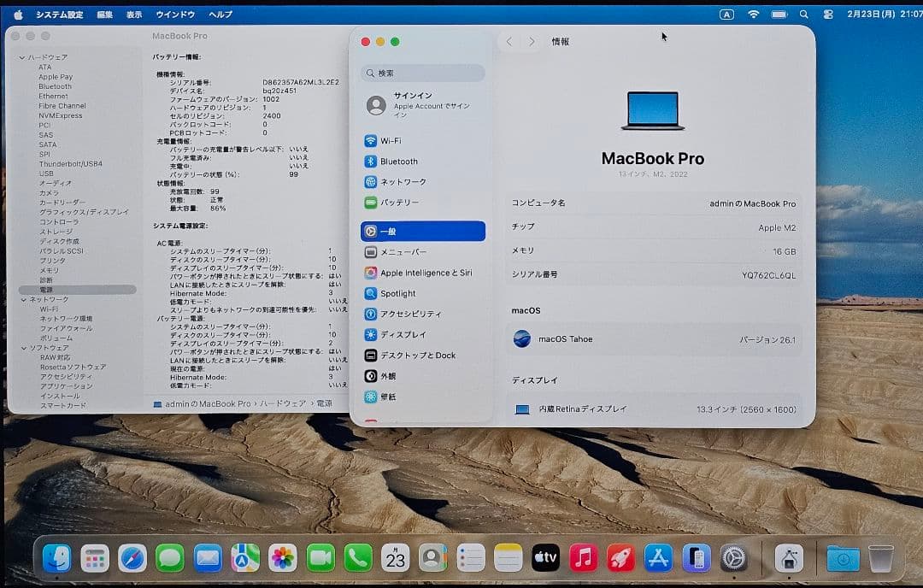Collapse ソフトウェア tree in System Information
The width and height of the screenshot is (923, 588).
(24, 348)
